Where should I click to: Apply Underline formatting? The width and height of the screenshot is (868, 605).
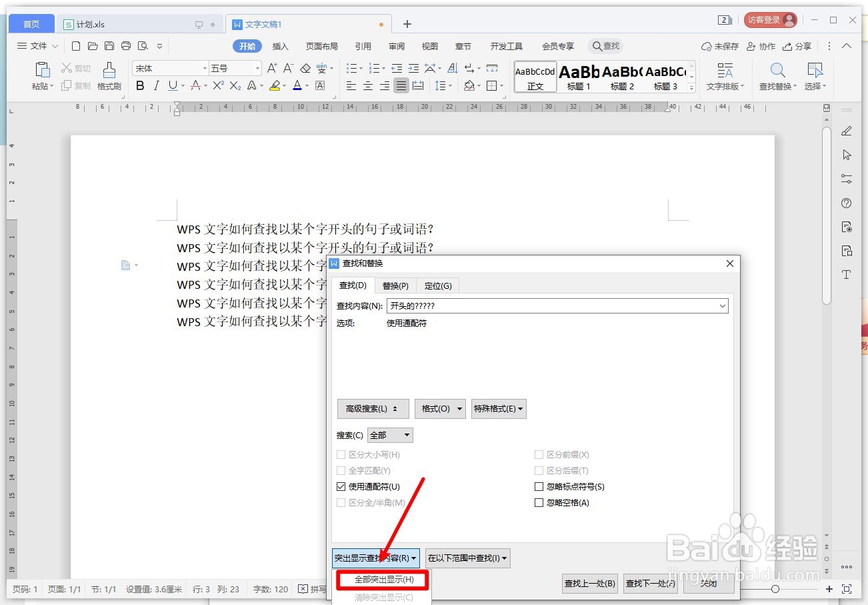[x=173, y=85]
